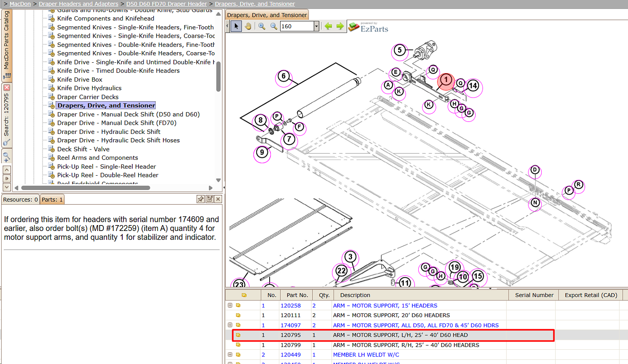Edit the note with pencil icon

210,199
